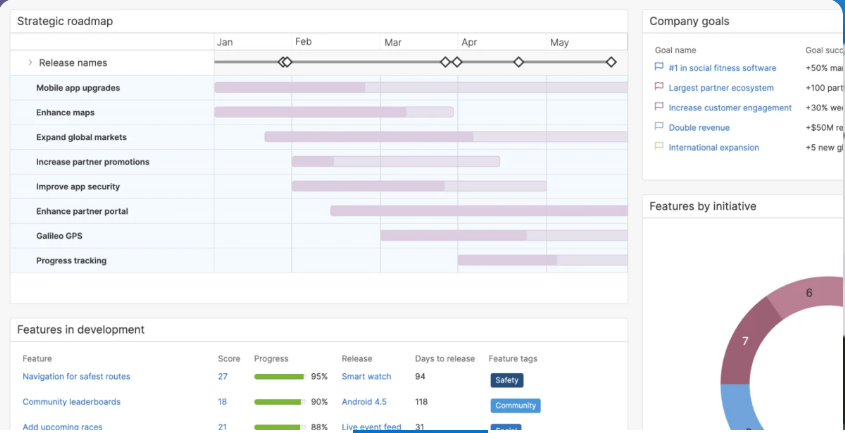Select the release diamond just left of the Apr gridline
845x433 pixels.
(457, 62)
